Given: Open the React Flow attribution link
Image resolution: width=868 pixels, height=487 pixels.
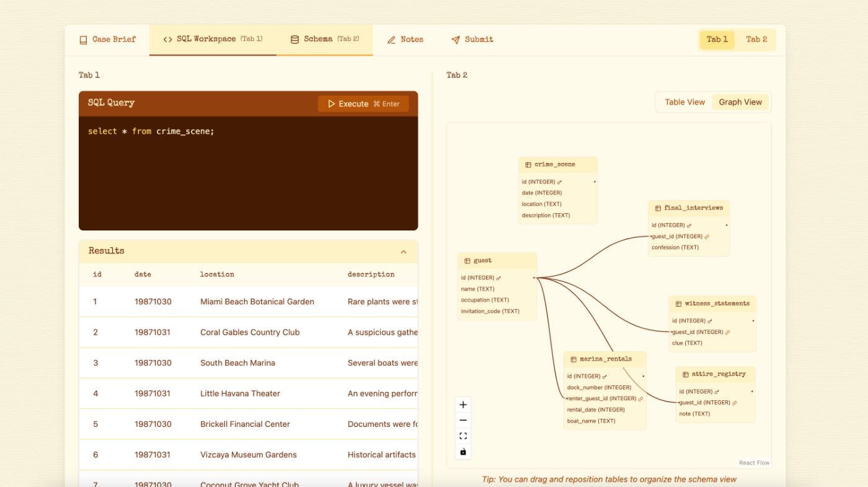Looking at the screenshot, I should [754, 462].
